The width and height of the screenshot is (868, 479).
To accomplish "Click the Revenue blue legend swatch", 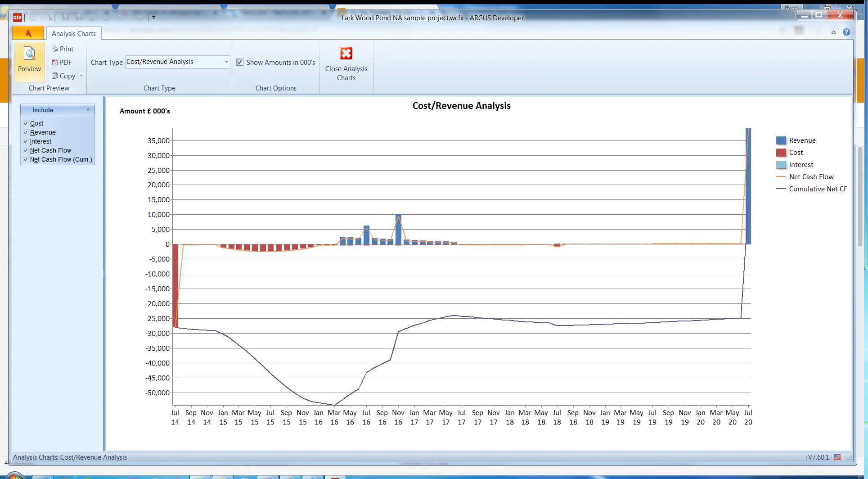I will pos(781,140).
